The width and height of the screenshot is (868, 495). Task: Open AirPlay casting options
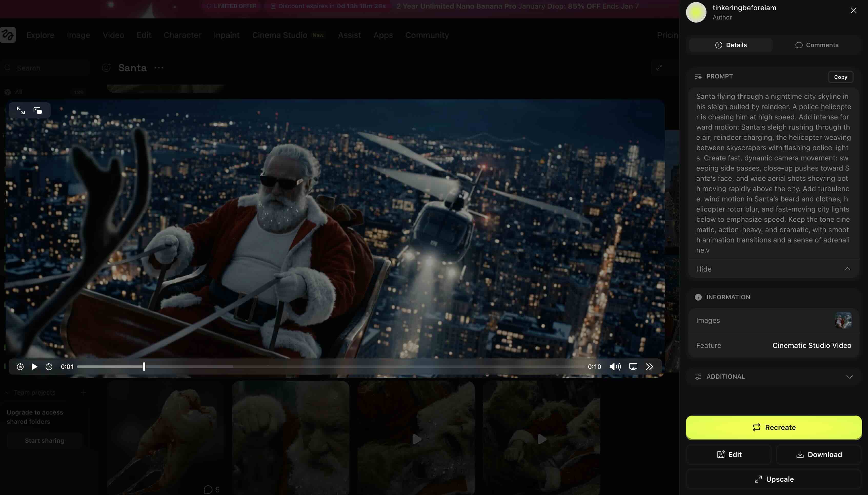[633, 366]
